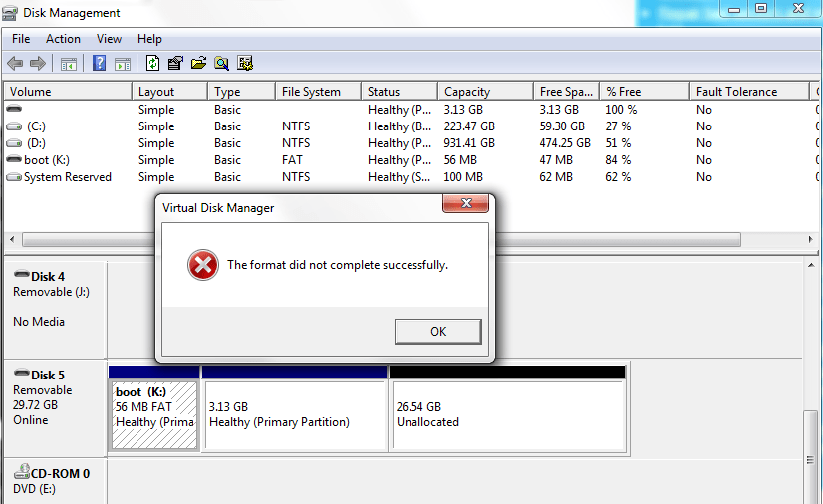The image size is (823, 504).
Task: Click the Healthy (B... status cell
Action: pyautogui.click(x=400, y=126)
